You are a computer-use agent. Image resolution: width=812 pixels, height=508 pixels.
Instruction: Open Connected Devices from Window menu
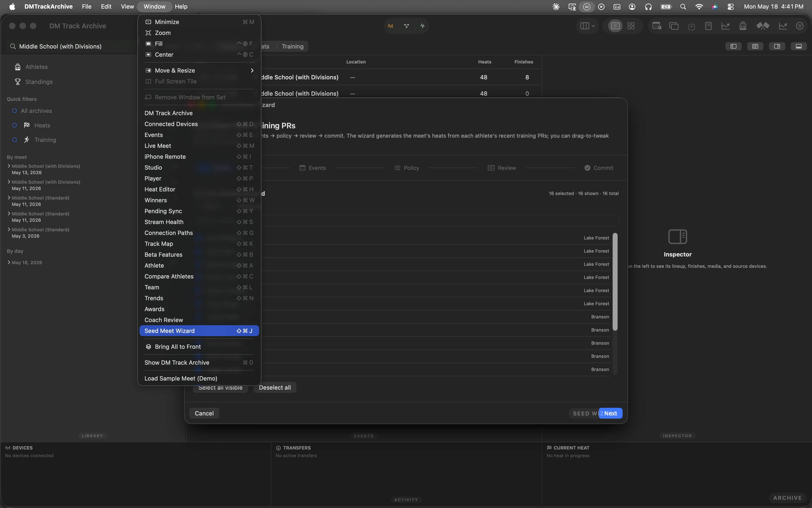[199, 124]
